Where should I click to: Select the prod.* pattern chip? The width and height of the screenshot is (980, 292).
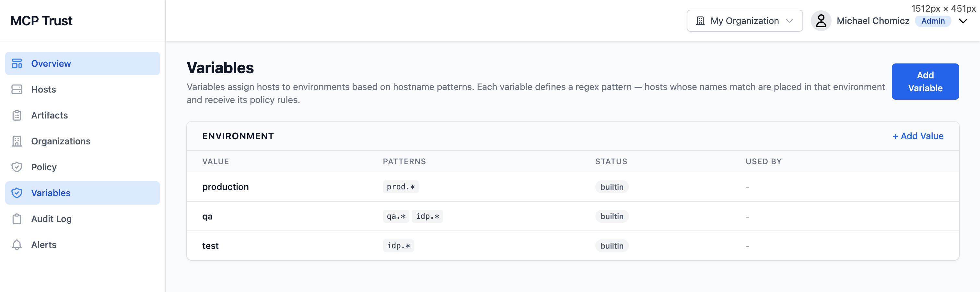[400, 187]
